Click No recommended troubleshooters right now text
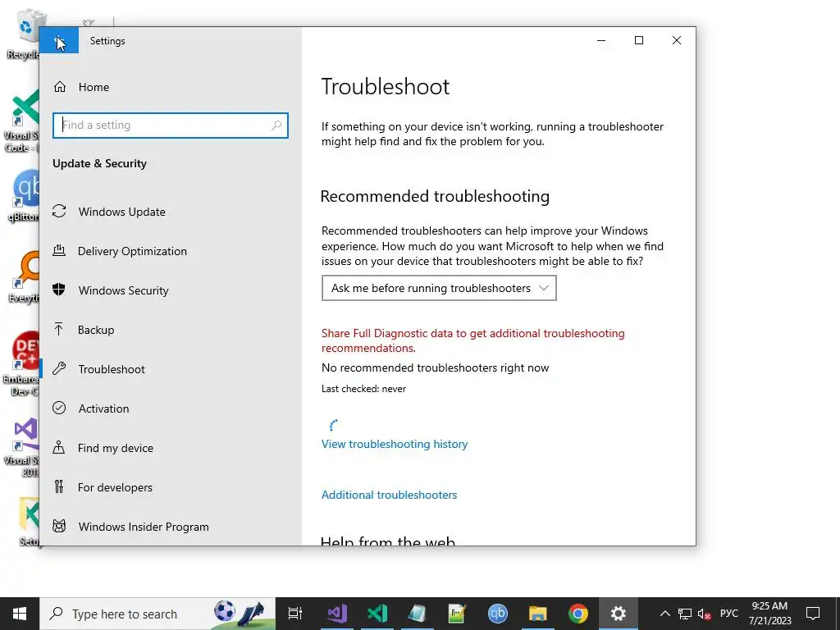 tap(435, 368)
